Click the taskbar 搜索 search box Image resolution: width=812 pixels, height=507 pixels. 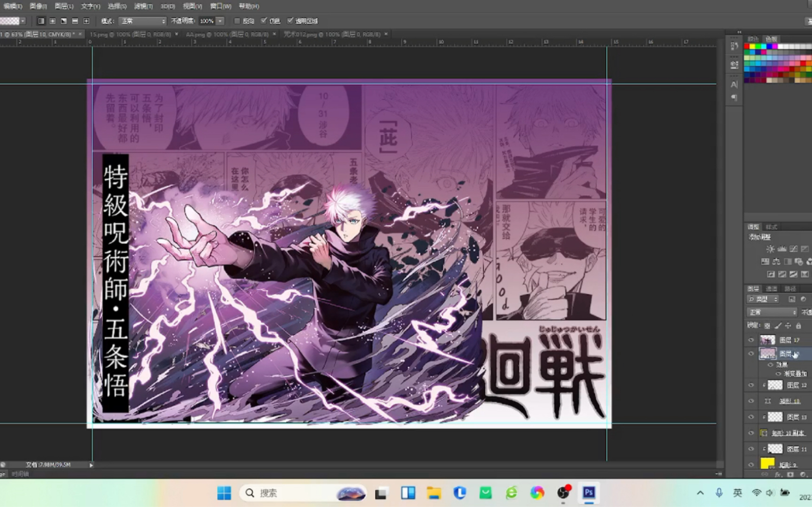tap(303, 493)
